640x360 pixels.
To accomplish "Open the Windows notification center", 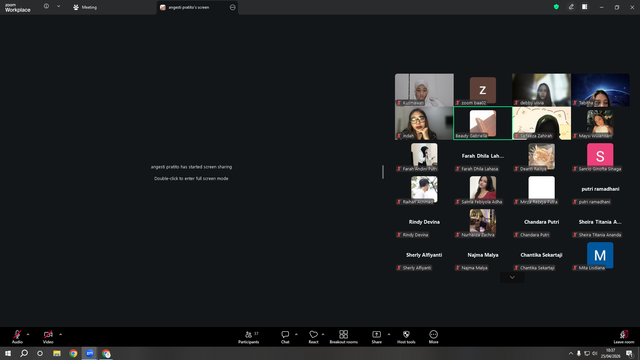I will (x=630, y=353).
